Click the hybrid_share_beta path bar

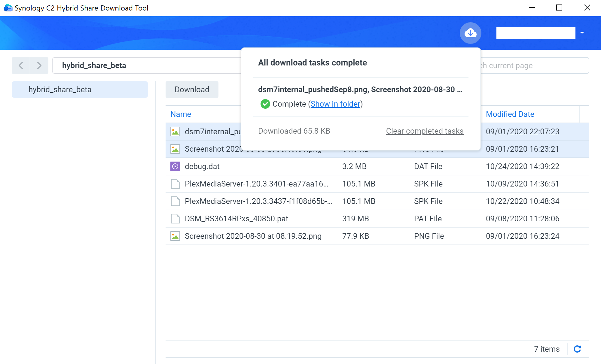click(147, 65)
